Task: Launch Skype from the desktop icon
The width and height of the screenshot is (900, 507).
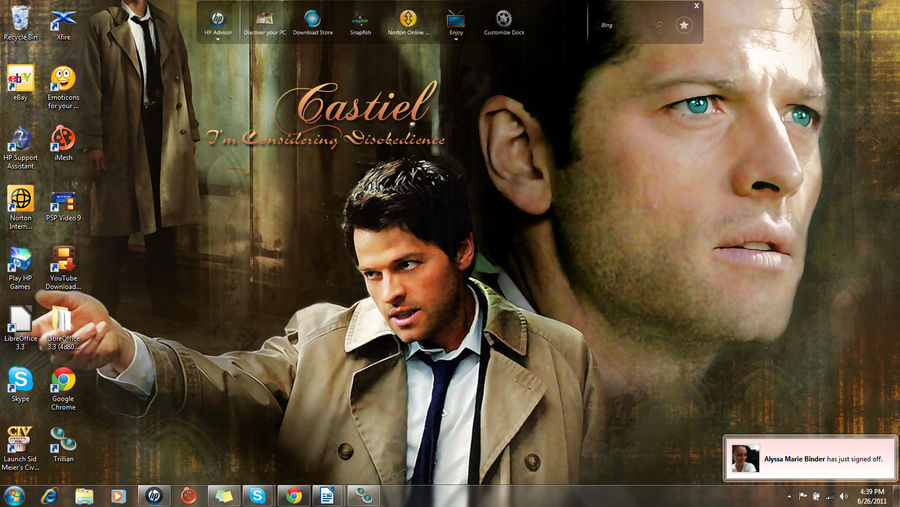Action: click(20, 385)
